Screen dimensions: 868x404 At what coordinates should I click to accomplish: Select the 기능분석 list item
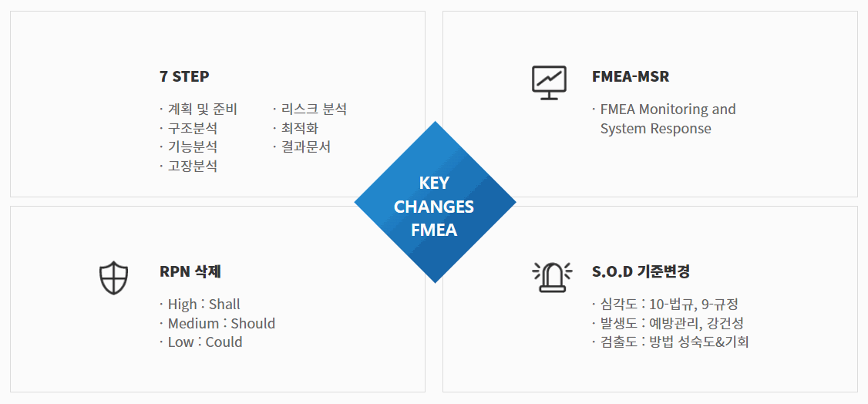[x=188, y=147]
